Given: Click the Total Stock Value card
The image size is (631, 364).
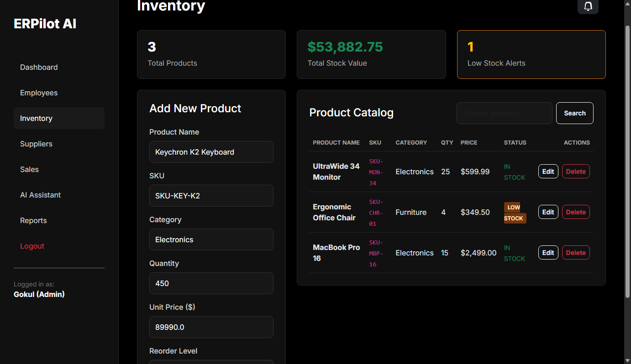Looking at the screenshot, I should 371,55.
